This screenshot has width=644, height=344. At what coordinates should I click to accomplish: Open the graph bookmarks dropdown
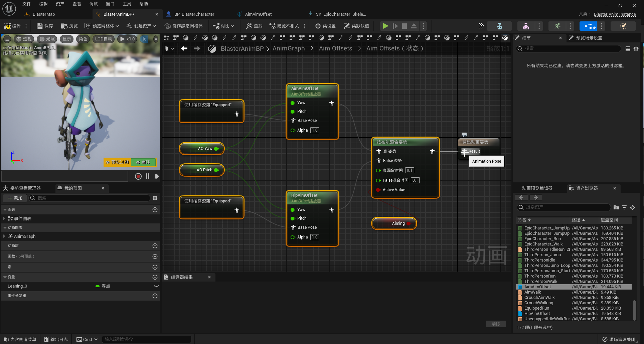coord(170,48)
